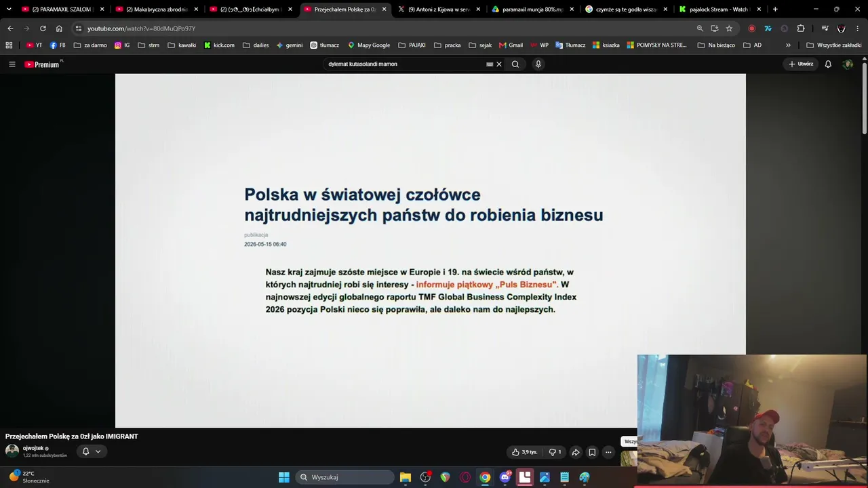Open the on-screen keyboard in search box
The height and width of the screenshot is (488, 868).
490,64
